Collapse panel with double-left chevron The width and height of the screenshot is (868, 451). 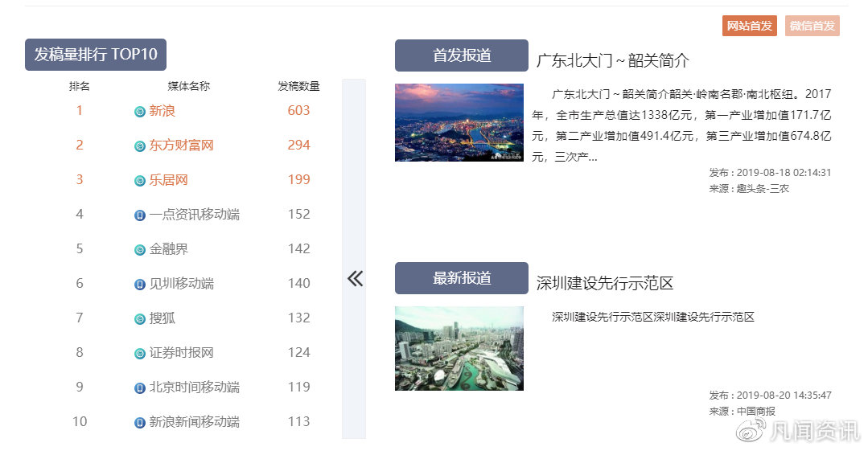355,278
